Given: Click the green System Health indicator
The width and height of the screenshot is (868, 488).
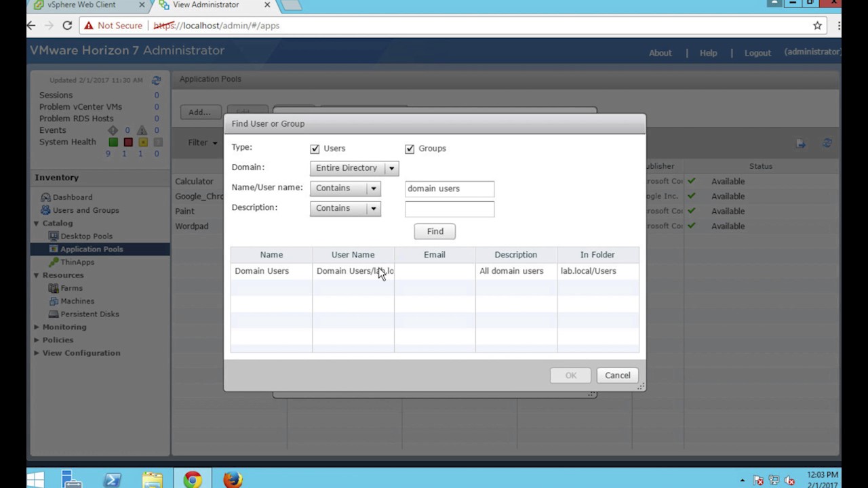Looking at the screenshot, I should coord(113,142).
